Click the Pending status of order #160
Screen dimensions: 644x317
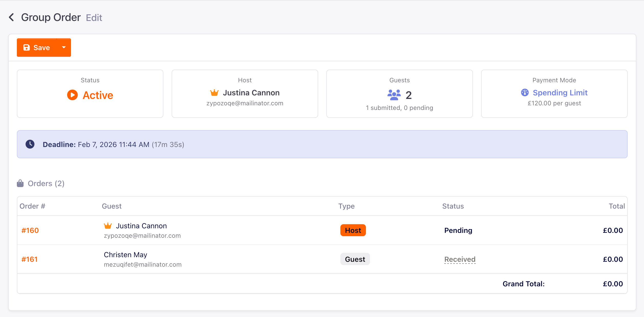458,230
